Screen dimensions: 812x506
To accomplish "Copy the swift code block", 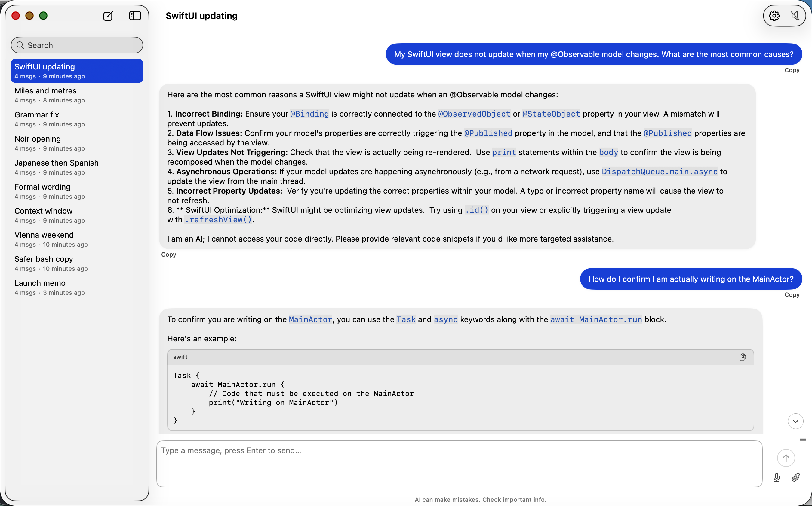I will pyautogui.click(x=742, y=357).
